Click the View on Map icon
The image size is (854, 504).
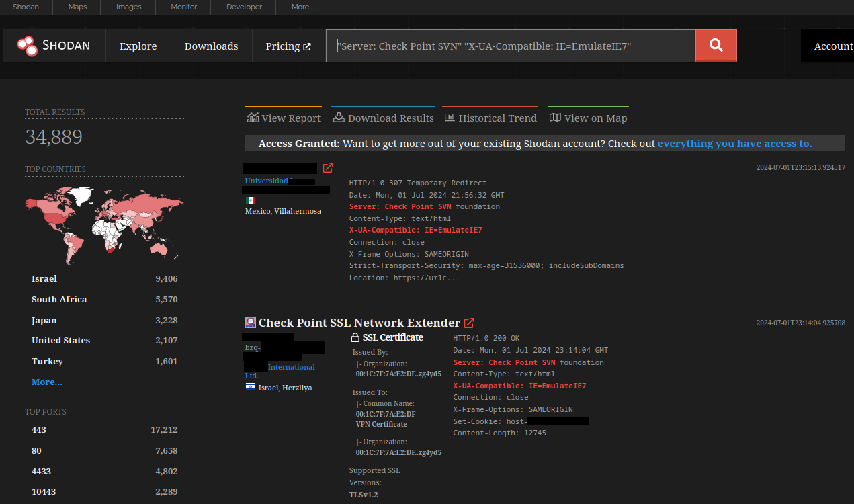point(555,118)
